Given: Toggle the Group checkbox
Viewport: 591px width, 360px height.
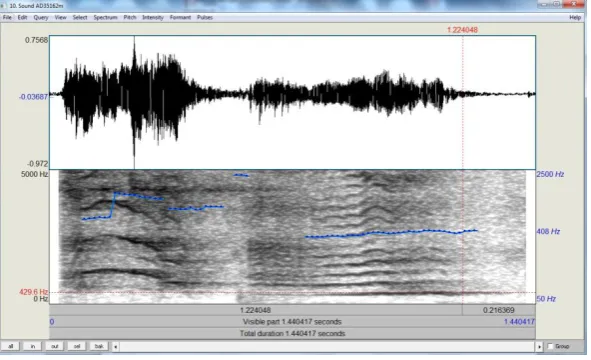Looking at the screenshot, I should pos(550,346).
